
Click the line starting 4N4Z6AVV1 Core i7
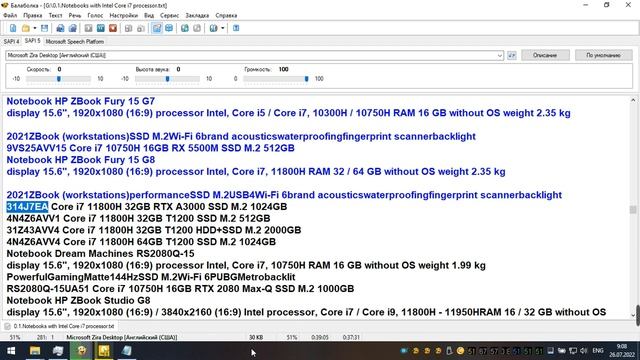(138, 218)
